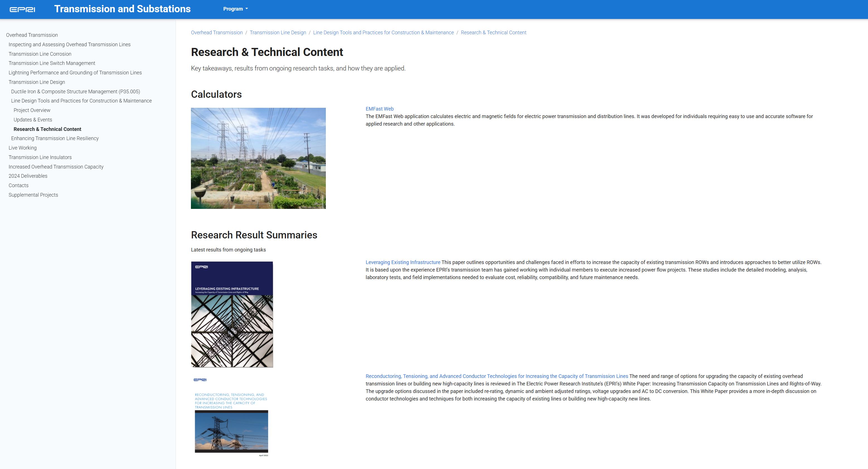Screen dimensions: 868x469
Task: Open Updates & Events sidebar item
Action: pos(33,119)
